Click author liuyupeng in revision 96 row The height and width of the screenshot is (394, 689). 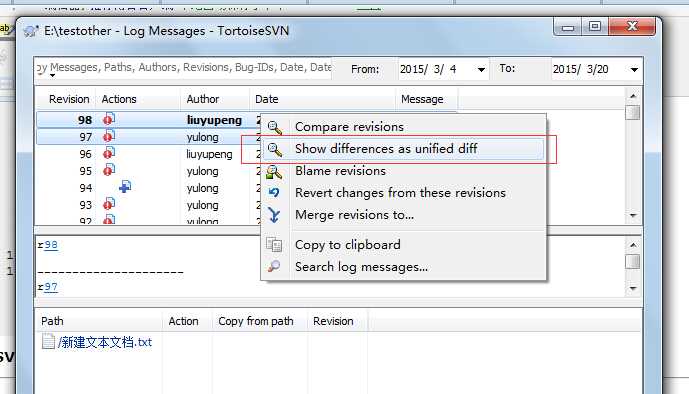(209, 154)
